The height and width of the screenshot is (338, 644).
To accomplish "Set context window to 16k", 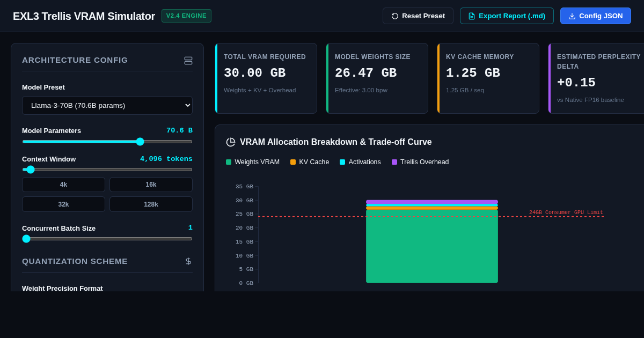I will pos(151,185).
